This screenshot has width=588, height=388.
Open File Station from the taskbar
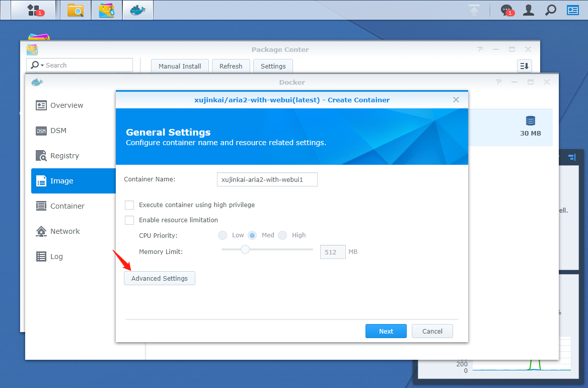point(76,10)
